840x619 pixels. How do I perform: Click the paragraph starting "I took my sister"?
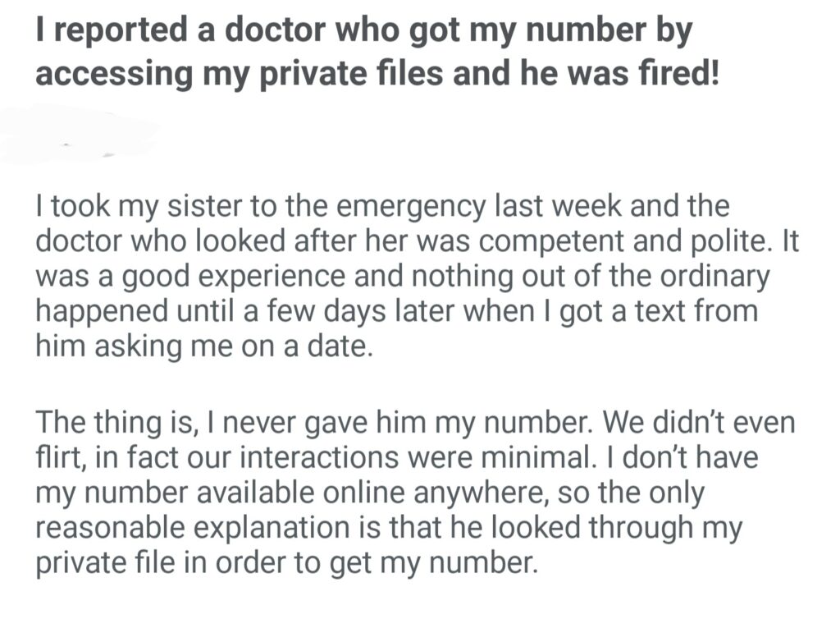[402, 276]
